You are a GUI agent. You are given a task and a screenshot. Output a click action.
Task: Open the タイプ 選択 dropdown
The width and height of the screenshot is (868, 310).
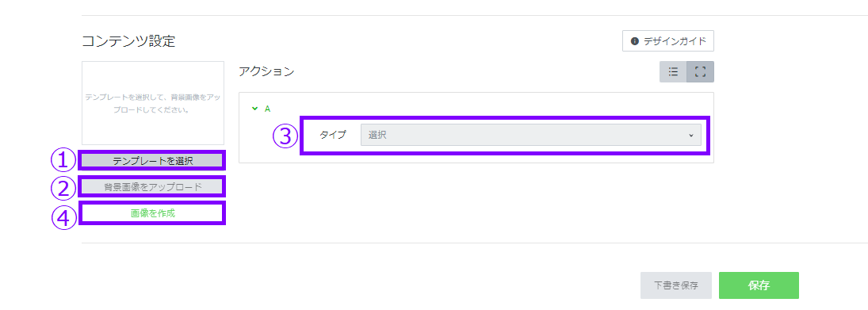531,135
